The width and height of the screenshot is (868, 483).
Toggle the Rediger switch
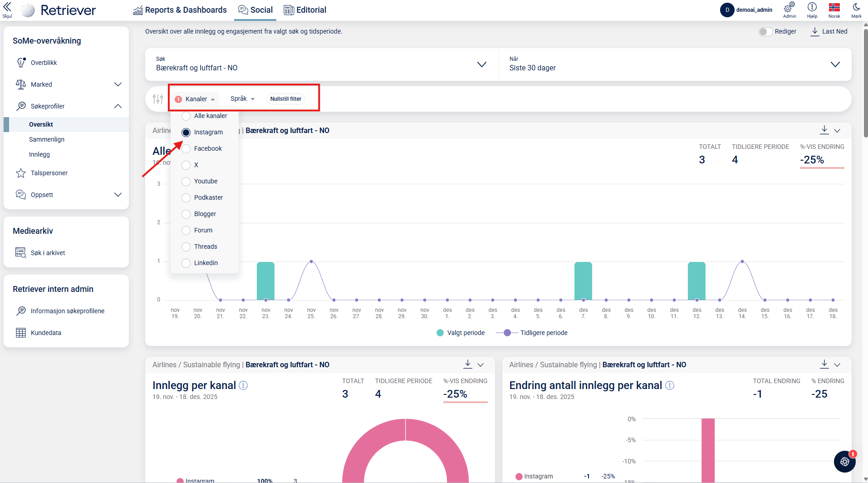pos(765,31)
